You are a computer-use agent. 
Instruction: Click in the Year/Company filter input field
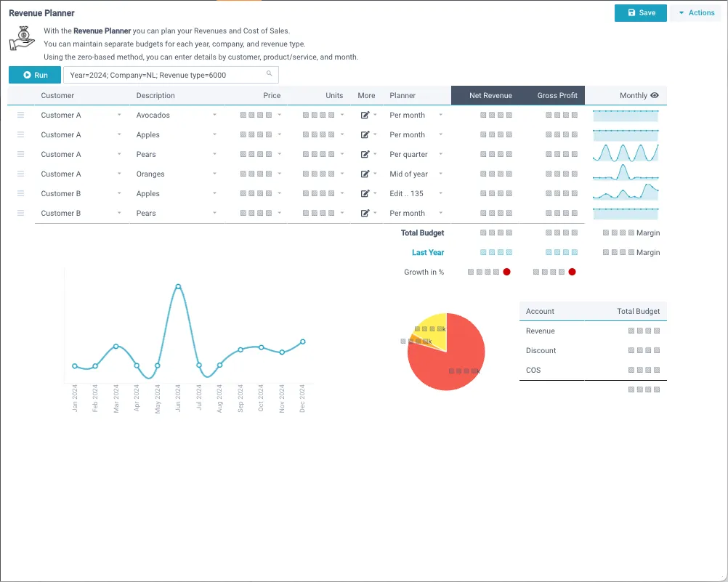click(x=171, y=75)
